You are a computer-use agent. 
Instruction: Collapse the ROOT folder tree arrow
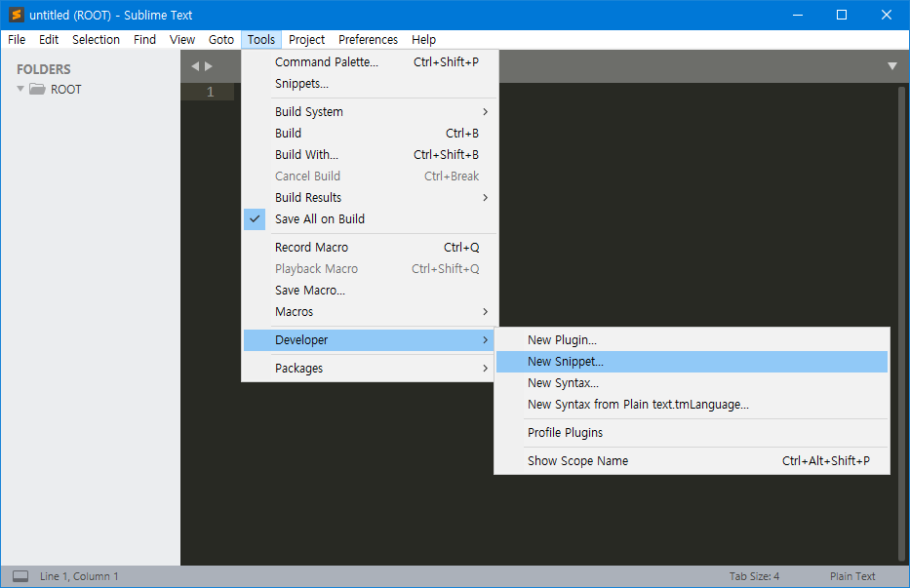[x=20, y=89]
